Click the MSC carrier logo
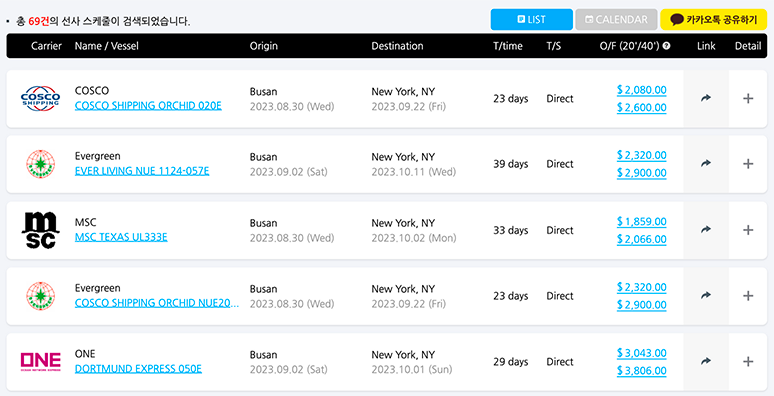 pyautogui.click(x=40, y=230)
